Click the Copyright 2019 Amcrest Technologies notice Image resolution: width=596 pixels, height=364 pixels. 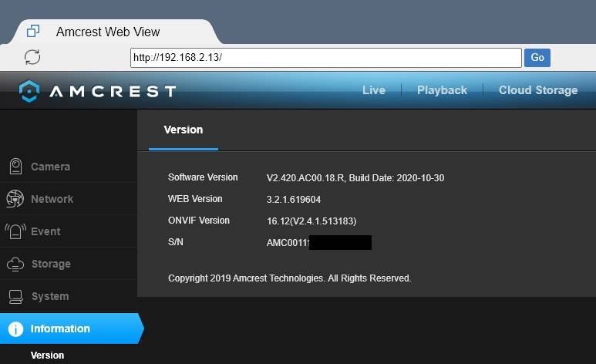tap(289, 278)
